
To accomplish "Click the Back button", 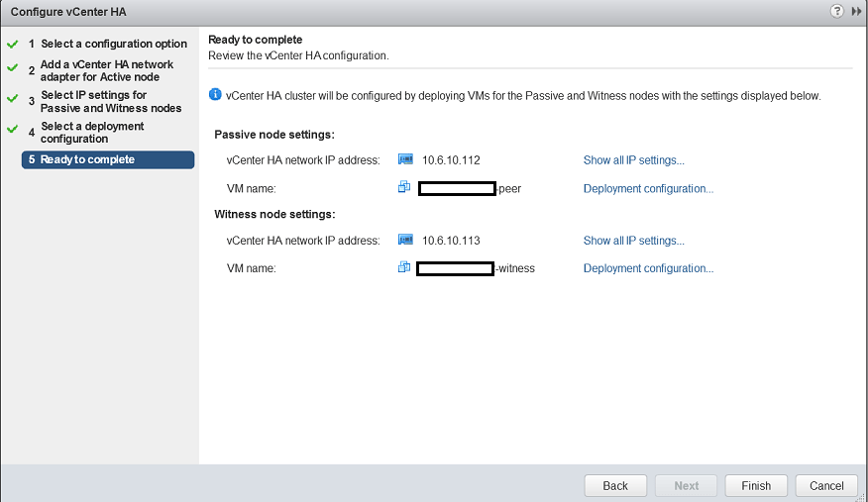I will pos(615,485).
